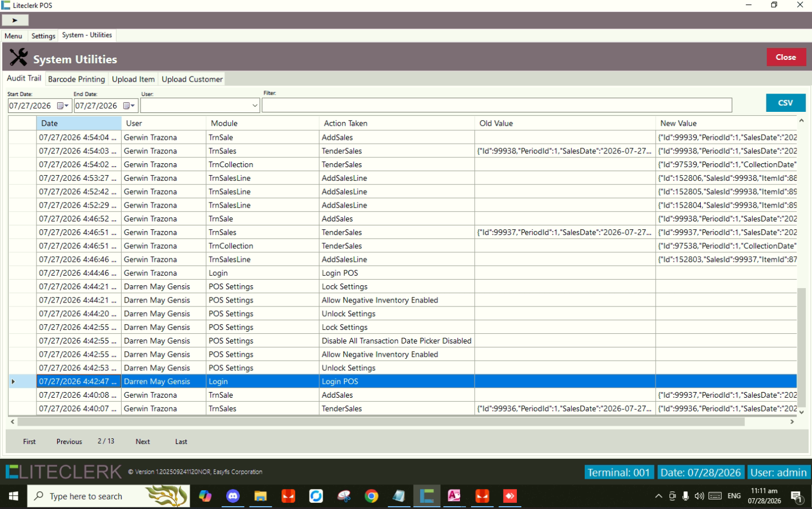Image resolution: width=812 pixels, height=509 pixels.
Task: Open Upload Item tab
Action: tap(133, 79)
